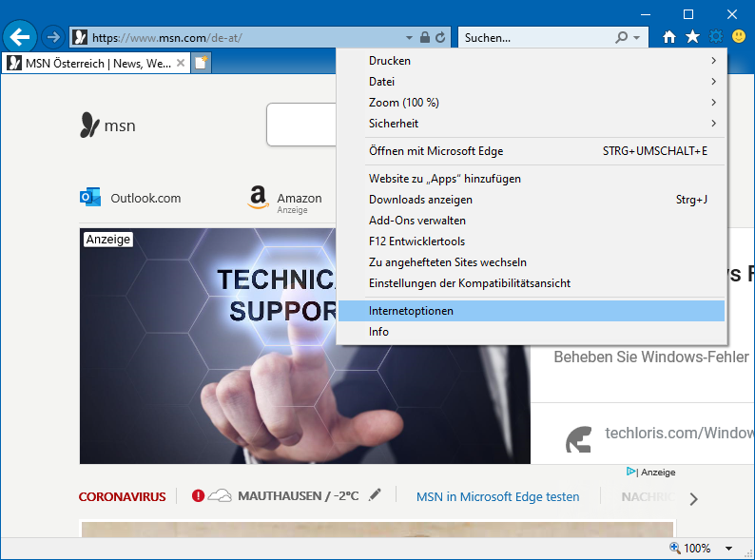This screenshot has height=560, width=755.
Task: Open zoom level dropdown arrow in status bar
Action: [728, 549]
